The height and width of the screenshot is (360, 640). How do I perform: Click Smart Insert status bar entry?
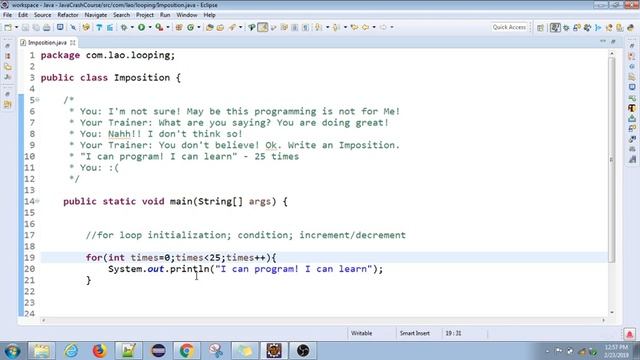coord(415,333)
